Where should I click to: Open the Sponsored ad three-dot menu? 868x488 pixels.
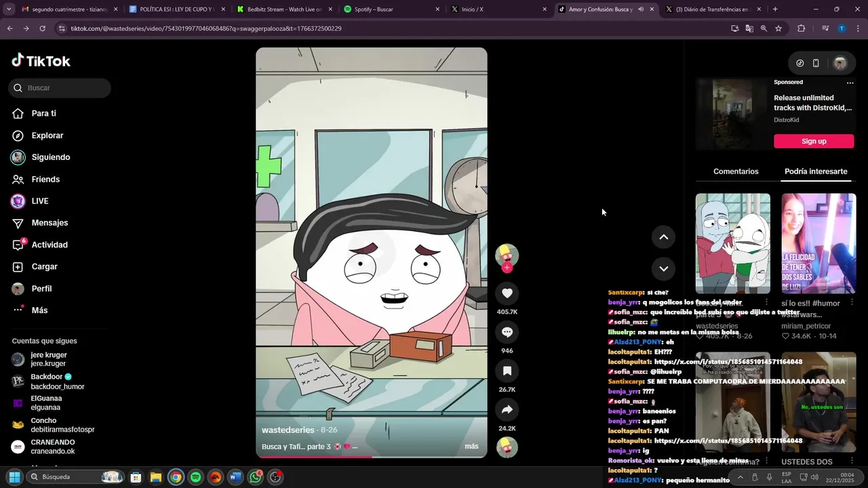click(x=850, y=82)
